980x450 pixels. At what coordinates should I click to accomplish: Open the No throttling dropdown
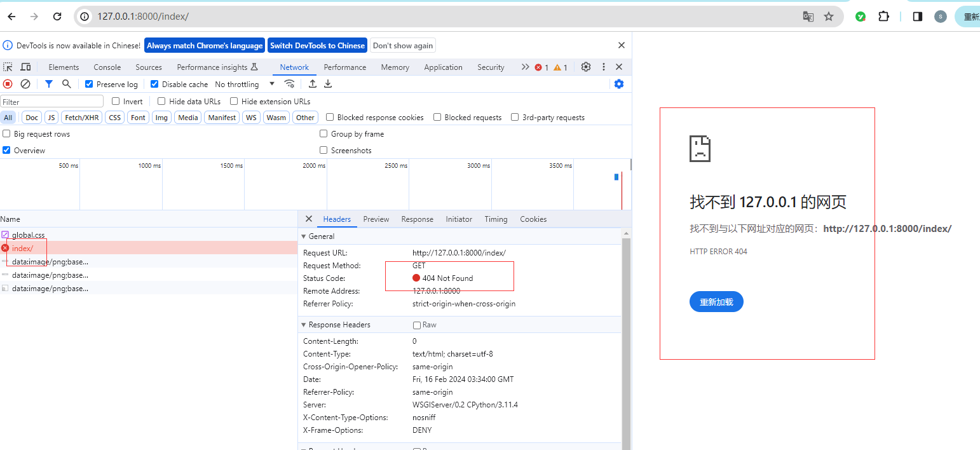tap(245, 84)
